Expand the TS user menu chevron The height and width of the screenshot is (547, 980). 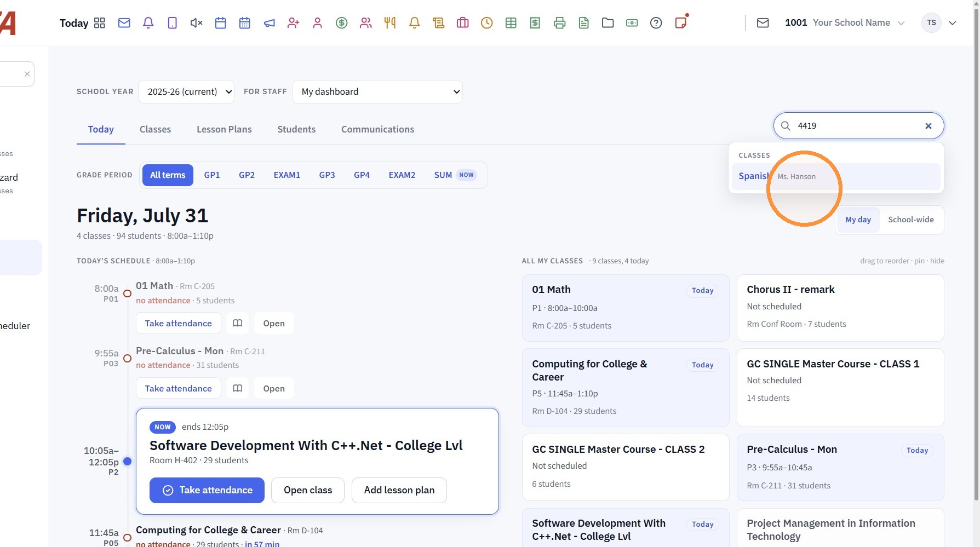point(953,23)
